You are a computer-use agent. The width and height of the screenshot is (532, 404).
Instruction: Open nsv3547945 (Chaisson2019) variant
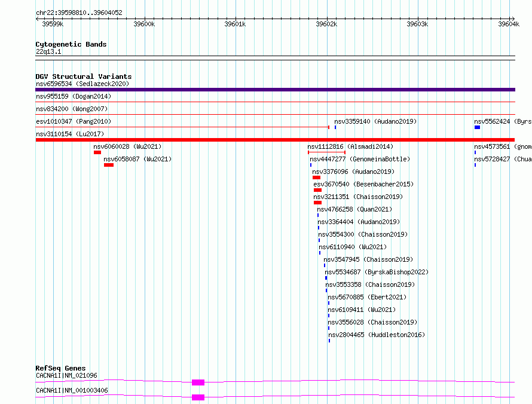click(x=368, y=259)
